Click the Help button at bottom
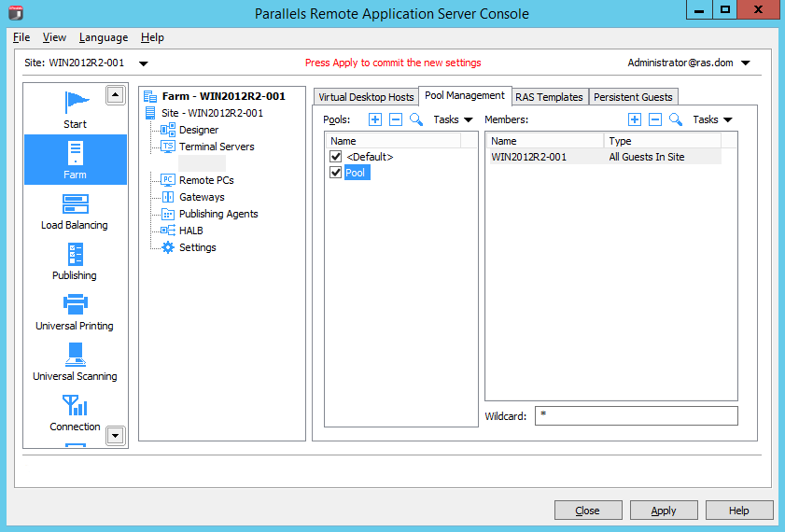The image size is (785, 532). pos(739,511)
